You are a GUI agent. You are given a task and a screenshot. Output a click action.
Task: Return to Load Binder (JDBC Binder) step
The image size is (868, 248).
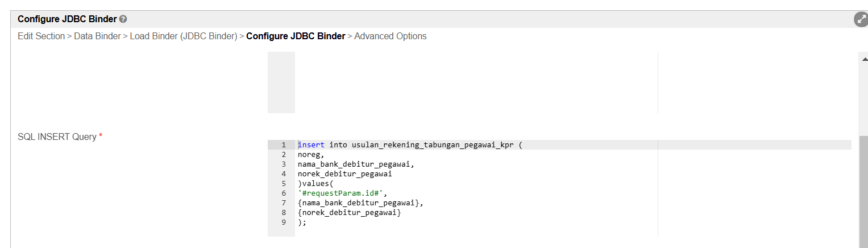[x=184, y=36]
